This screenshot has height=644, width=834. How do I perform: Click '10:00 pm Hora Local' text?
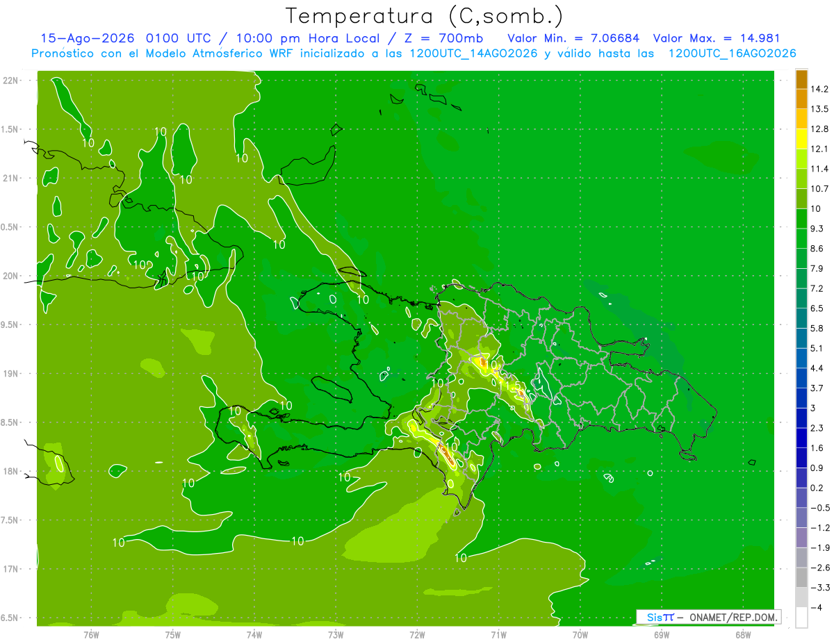pos(307,38)
